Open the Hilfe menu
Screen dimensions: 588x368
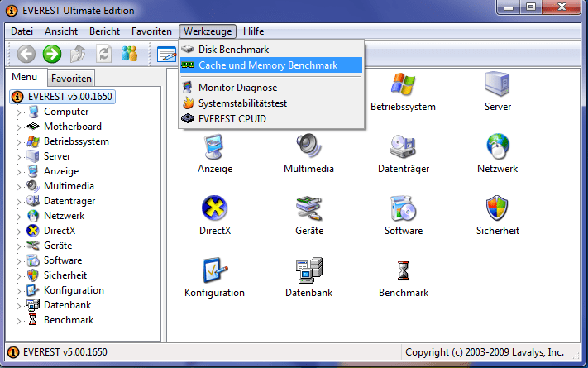(254, 31)
